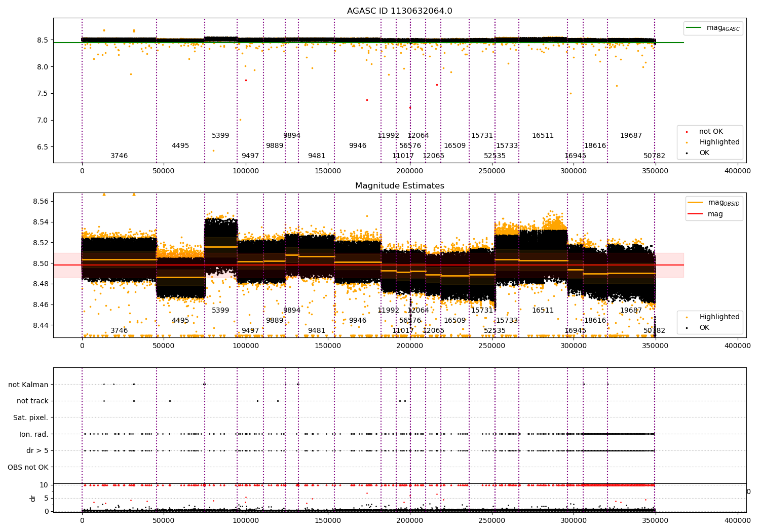Click obsid label 19687 in the top plot

click(631, 135)
